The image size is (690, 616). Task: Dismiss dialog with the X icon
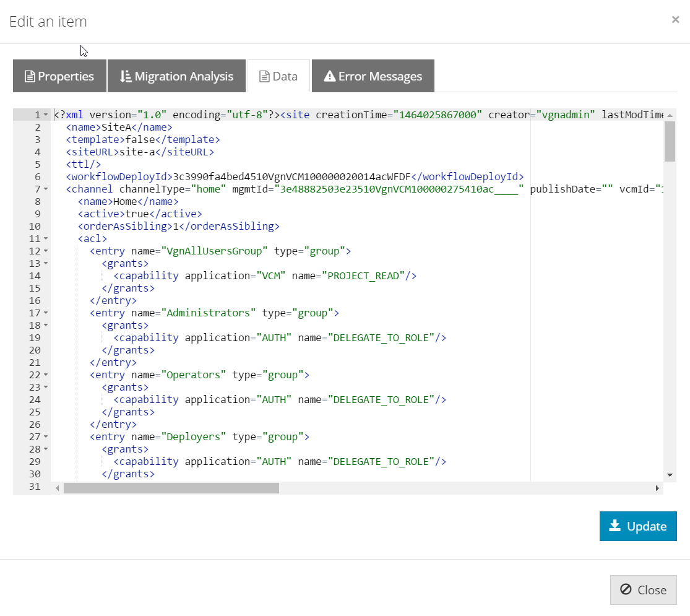pyautogui.click(x=676, y=19)
